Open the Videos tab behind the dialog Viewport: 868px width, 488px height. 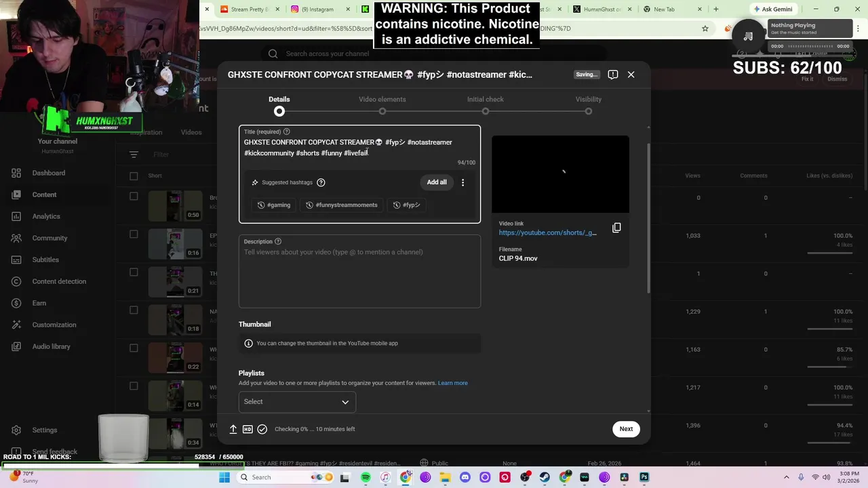[191, 132]
